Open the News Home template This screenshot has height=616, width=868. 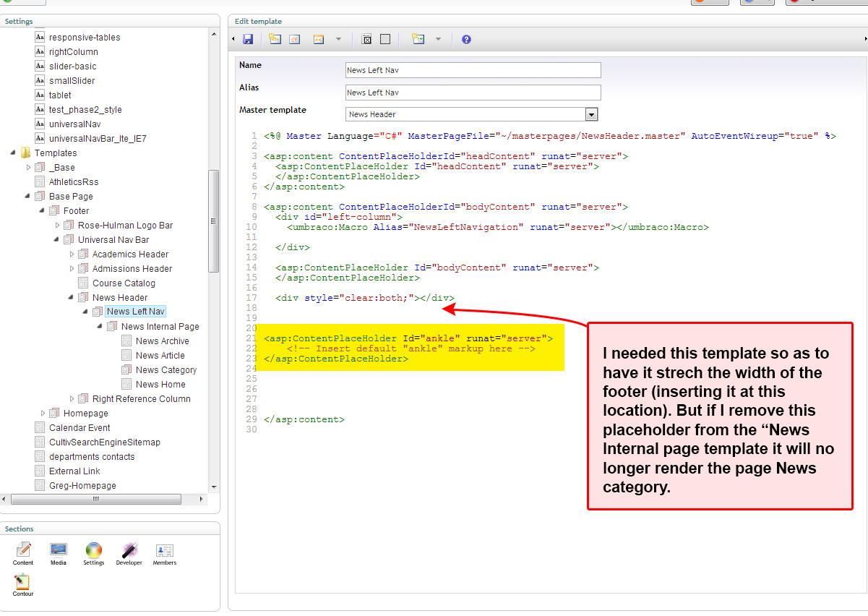pyautogui.click(x=160, y=384)
